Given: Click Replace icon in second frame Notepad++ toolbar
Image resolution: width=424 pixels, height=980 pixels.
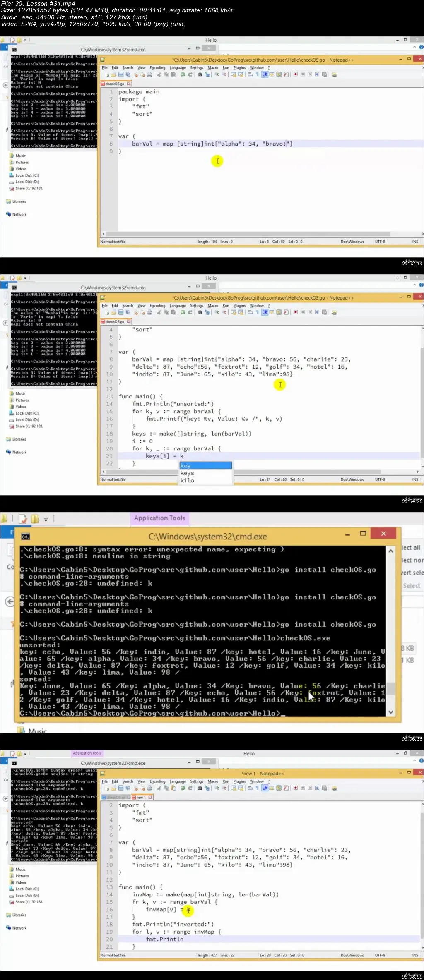Looking at the screenshot, I should click(207, 312).
